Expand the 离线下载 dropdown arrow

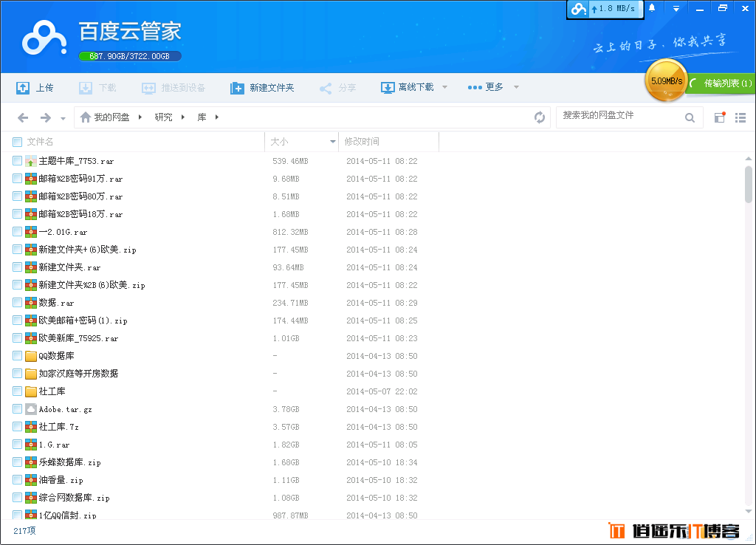444,87
